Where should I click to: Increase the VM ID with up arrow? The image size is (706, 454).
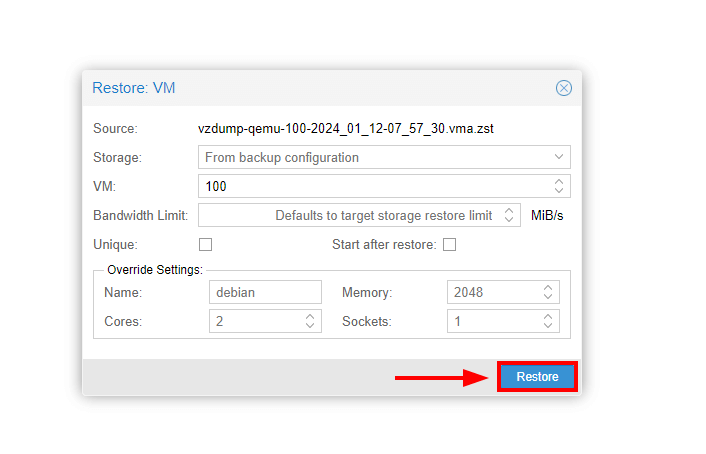pos(558,181)
